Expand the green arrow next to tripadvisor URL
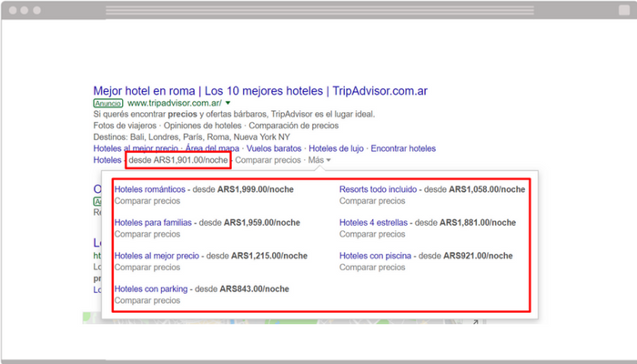 click(x=227, y=103)
